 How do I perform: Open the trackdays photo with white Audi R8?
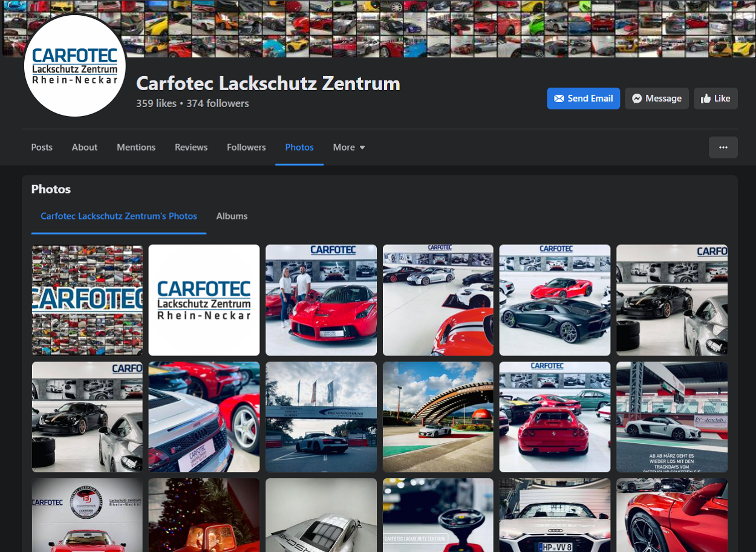(x=672, y=417)
